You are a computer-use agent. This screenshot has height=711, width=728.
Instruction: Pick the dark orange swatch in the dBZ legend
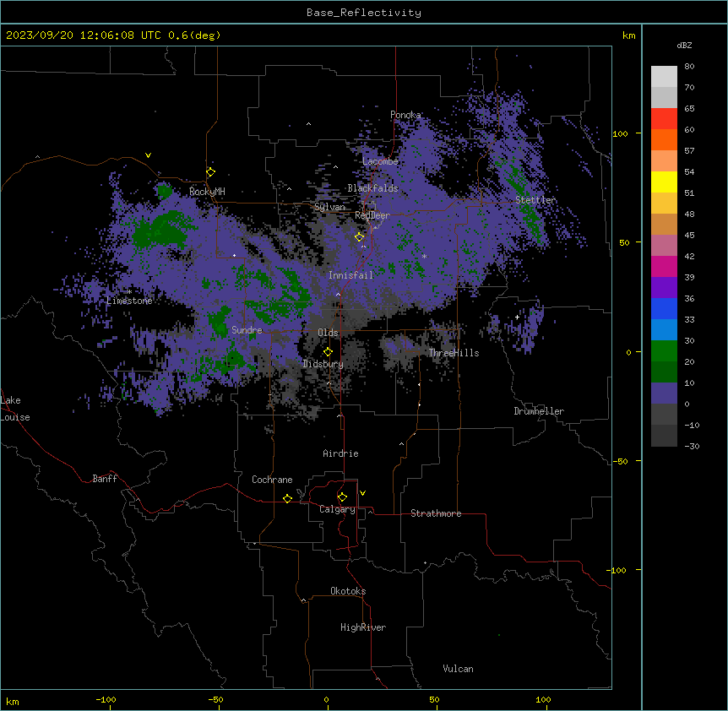664,139
